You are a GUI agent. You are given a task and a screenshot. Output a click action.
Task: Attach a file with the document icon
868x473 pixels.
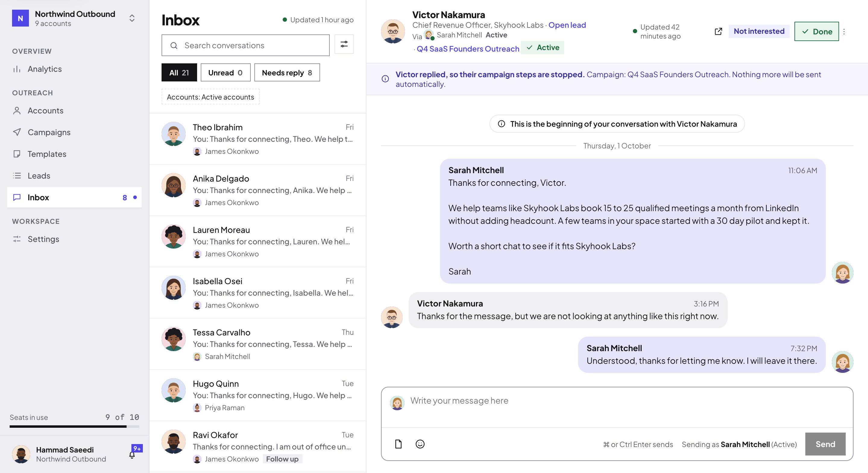398,444
